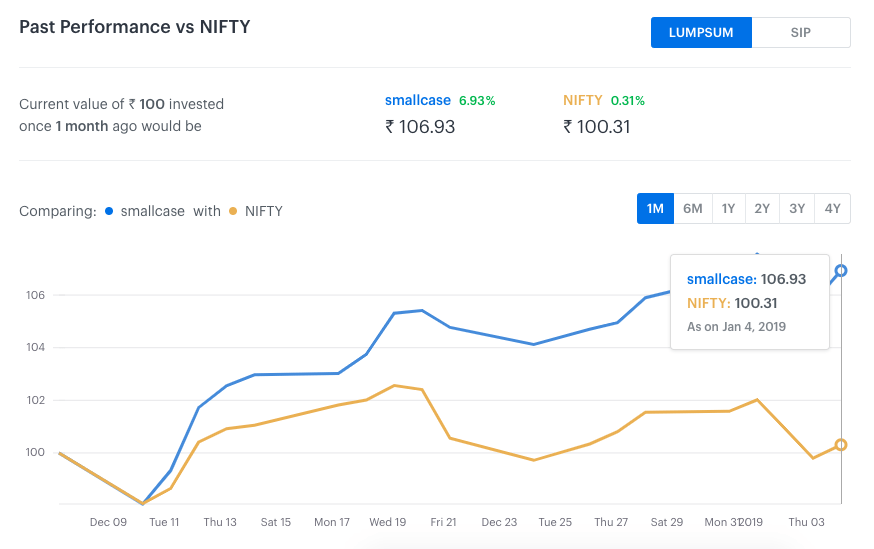Select the 1M time range
The height and width of the screenshot is (549, 874).
coord(656,208)
